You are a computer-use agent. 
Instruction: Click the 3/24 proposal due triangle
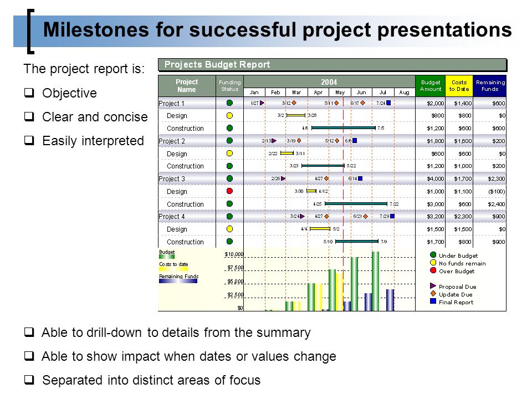(303, 216)
